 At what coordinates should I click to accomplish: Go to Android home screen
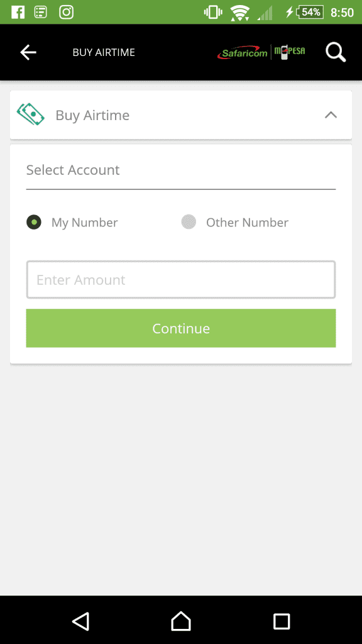(181, 621)
